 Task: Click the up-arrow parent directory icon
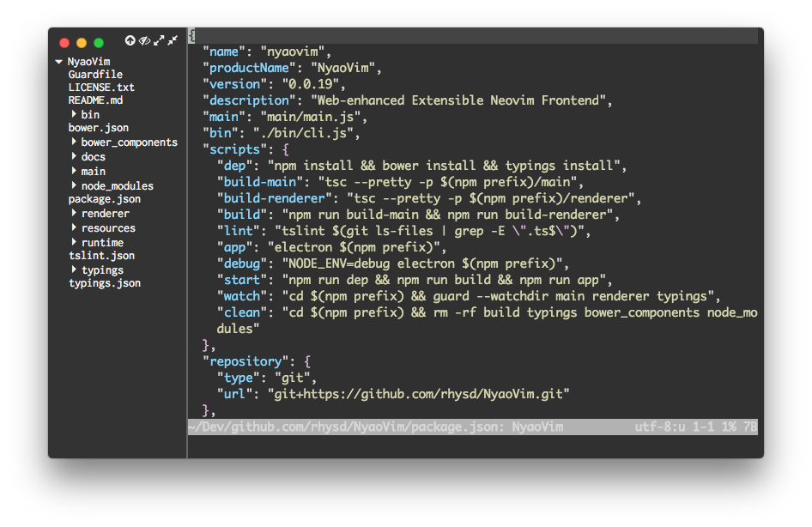click(x=130, y=40)
